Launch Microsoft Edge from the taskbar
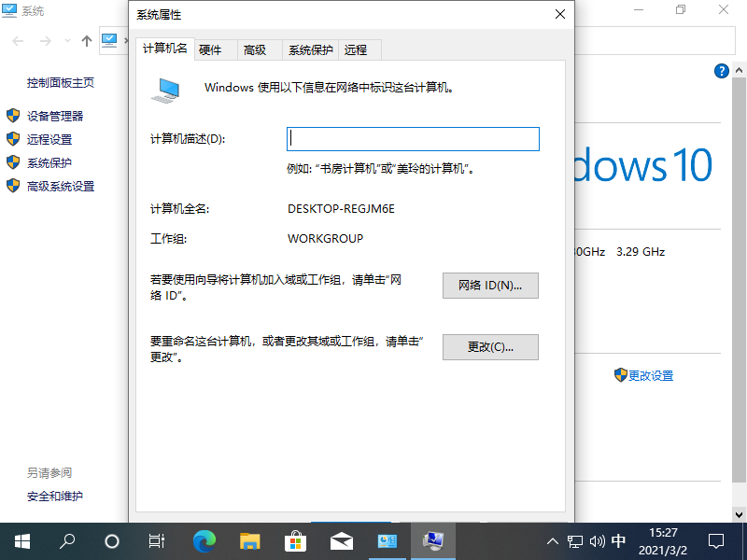The height and width of the screenshot is (560, 747). (x=204, y=541)
